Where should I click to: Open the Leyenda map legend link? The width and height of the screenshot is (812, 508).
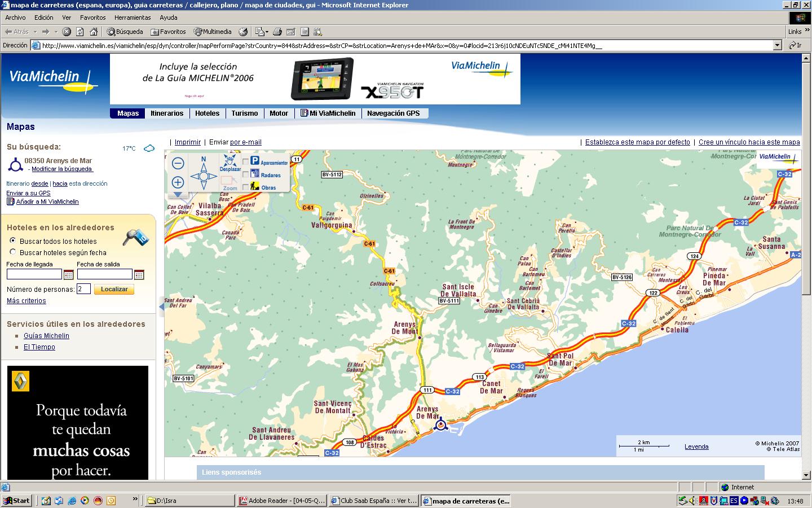[696, 446]
